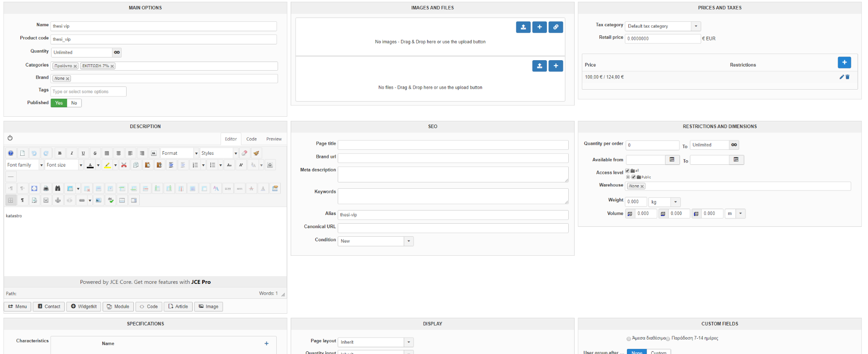Screen dimensions: 868x354
Task: Apply underline formatting in the editor
Action: click(x=83, y=153)
